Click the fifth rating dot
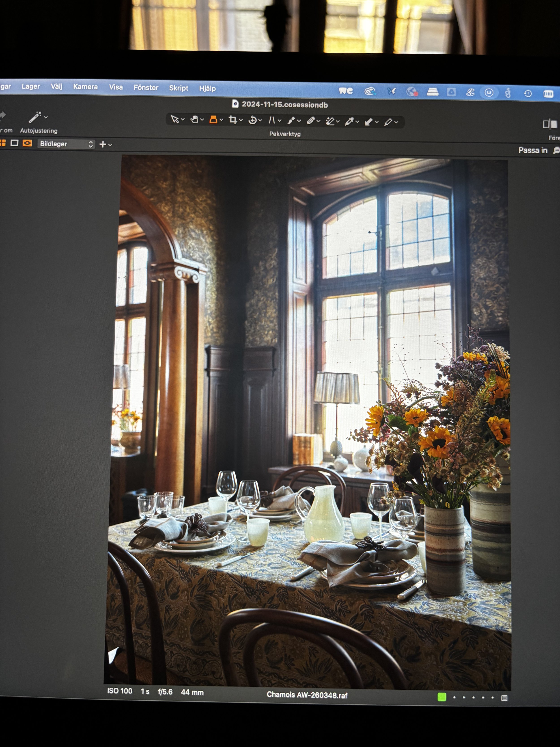Viewport: 560px width, 747px height. tap(493, 698)
